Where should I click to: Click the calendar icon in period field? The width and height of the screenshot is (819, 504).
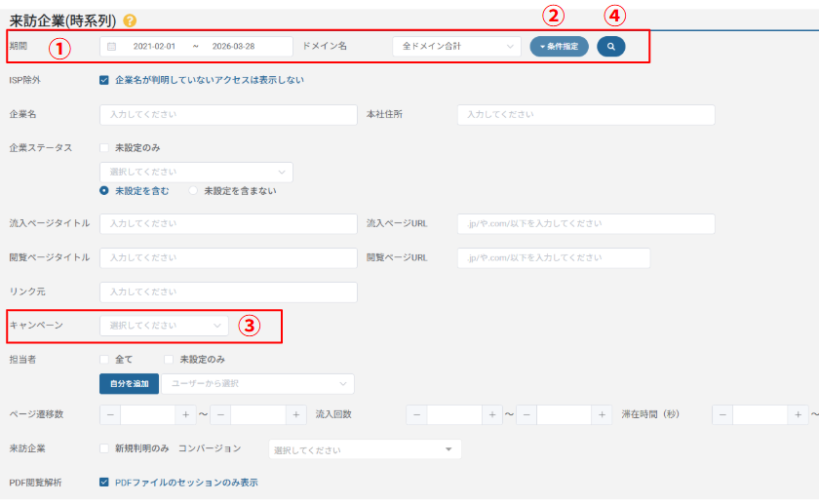[x=112, y=47]
